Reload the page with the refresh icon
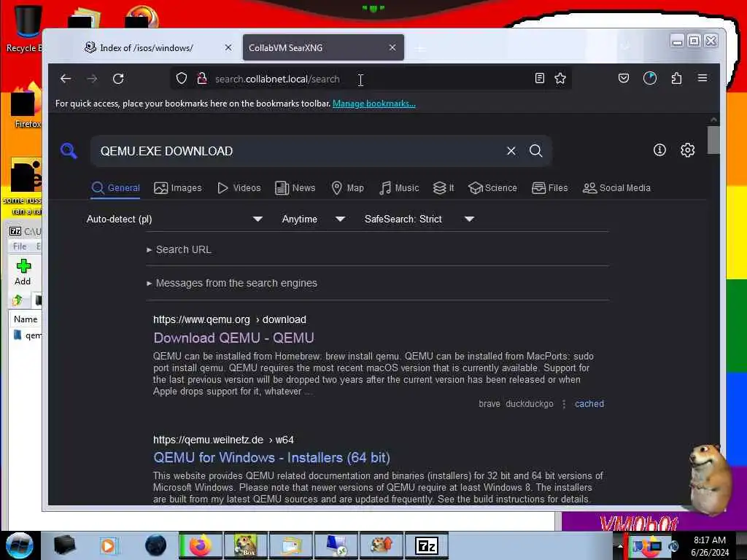The height and width of the screenshot is (560, 747). click(118, 79)
